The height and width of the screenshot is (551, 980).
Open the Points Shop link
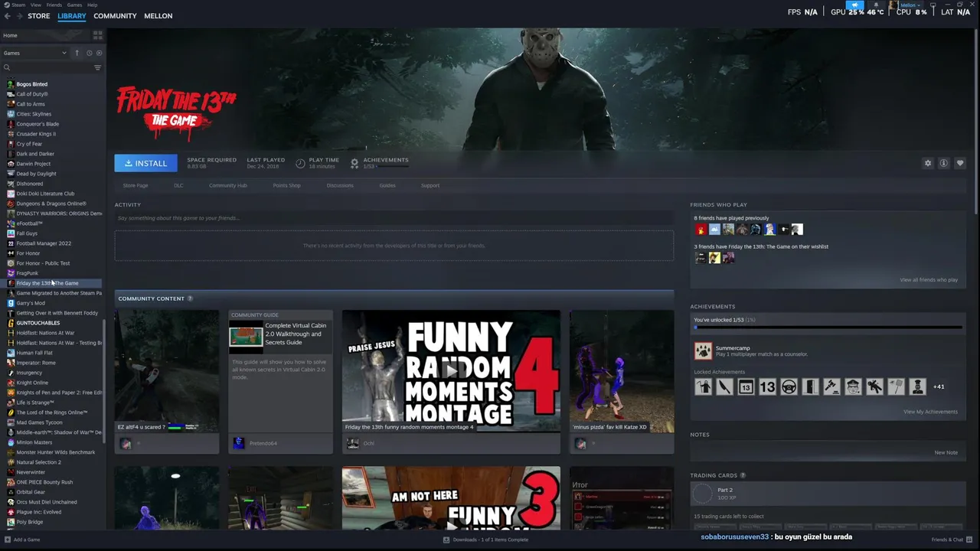point(286,185)
